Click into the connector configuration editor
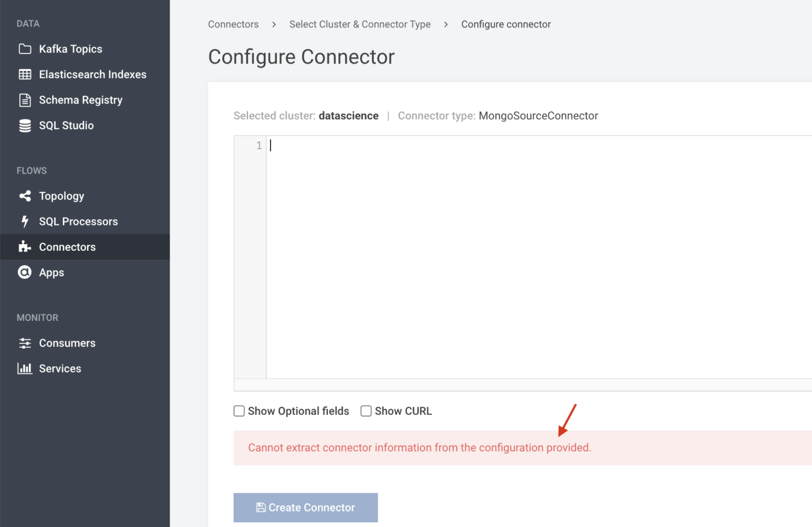 pos(539,257)
